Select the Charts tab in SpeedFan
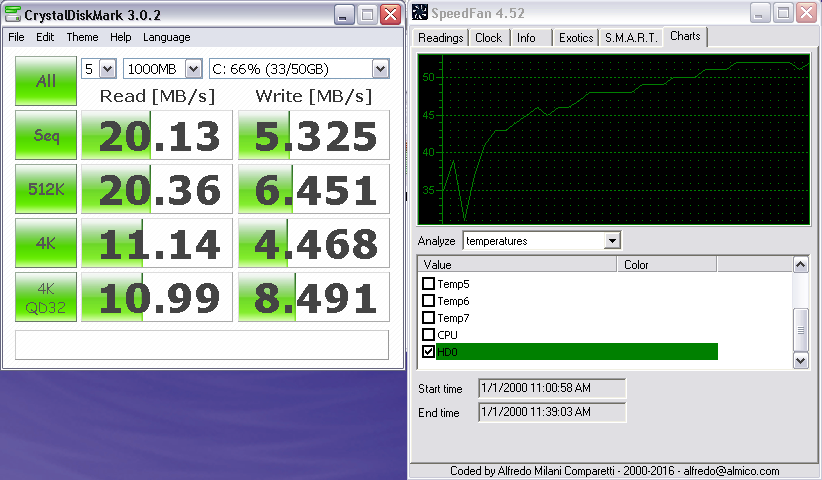 point(685,36)
